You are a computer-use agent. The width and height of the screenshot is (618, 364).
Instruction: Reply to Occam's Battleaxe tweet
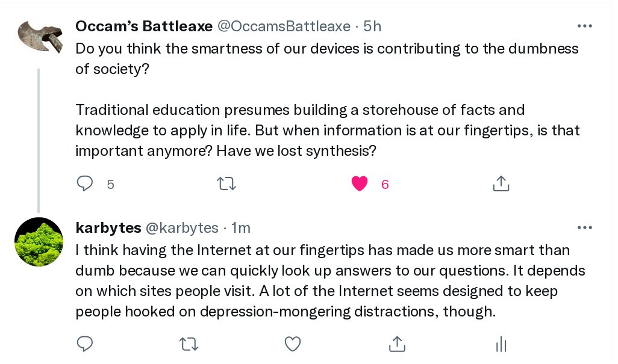click(85, 184)
